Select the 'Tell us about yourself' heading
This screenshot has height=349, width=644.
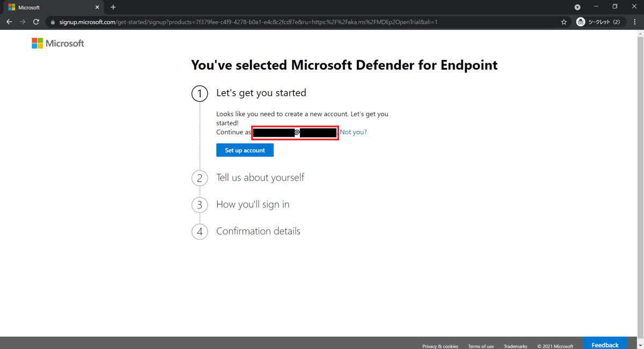260,177
